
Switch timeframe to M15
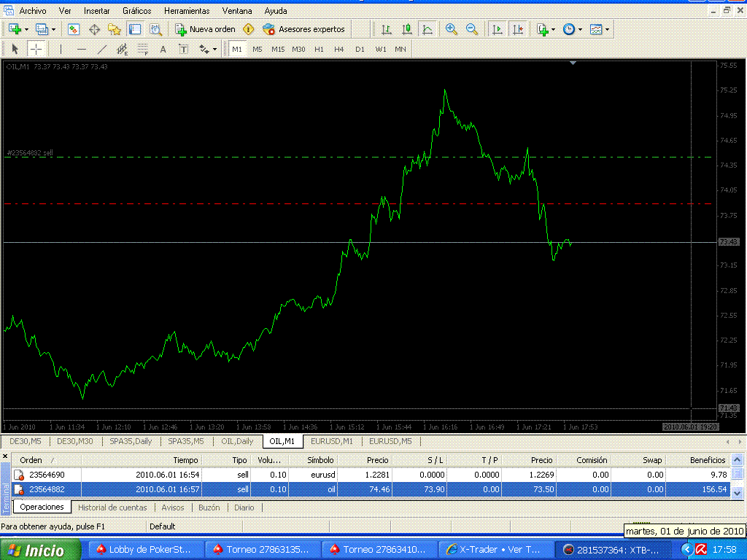278,49
